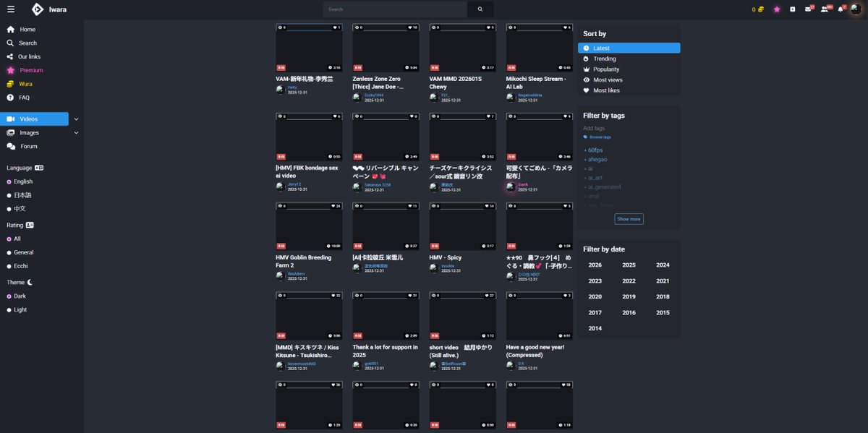The height and width of the screenshot is (433, 868).
Task: Select 日本語 language
Action: point(19,195)
